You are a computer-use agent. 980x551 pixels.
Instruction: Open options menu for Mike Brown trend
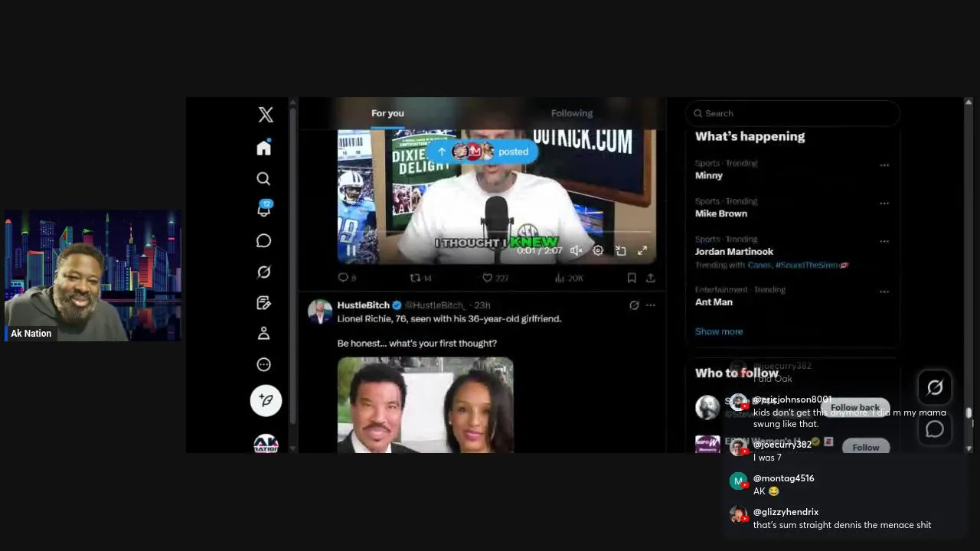884,204
